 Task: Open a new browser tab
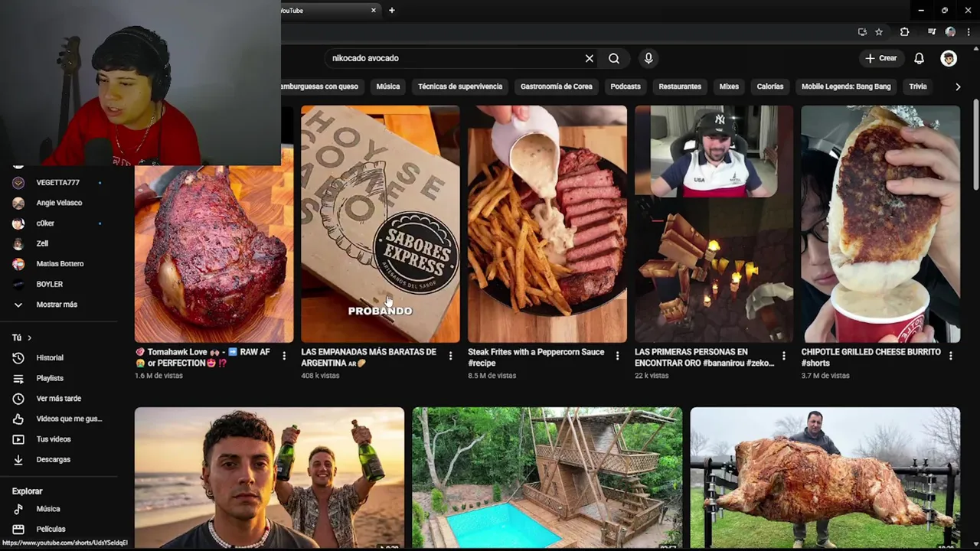(392, 11)
